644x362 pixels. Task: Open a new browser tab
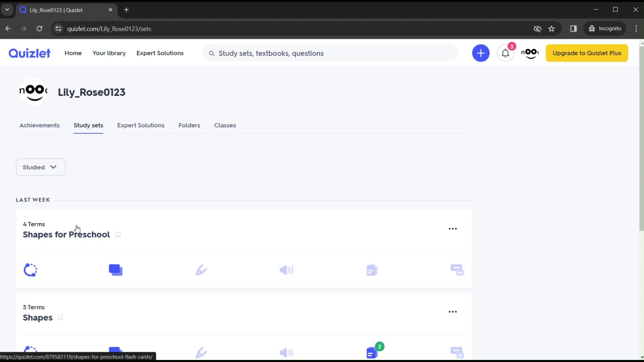(126, 10)
